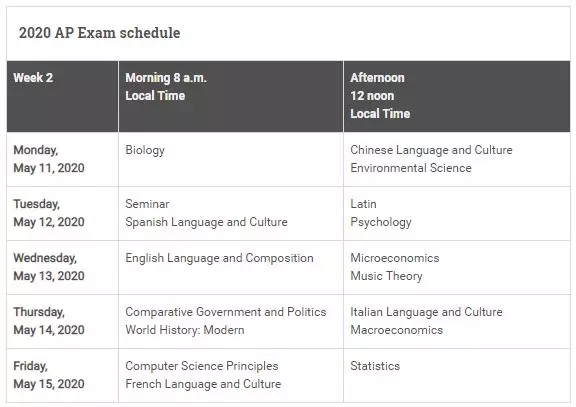Image resolution: width=576 pixels, height=407 pixels.
Task: Click the Biology exam entry
Action: point(145,150)
